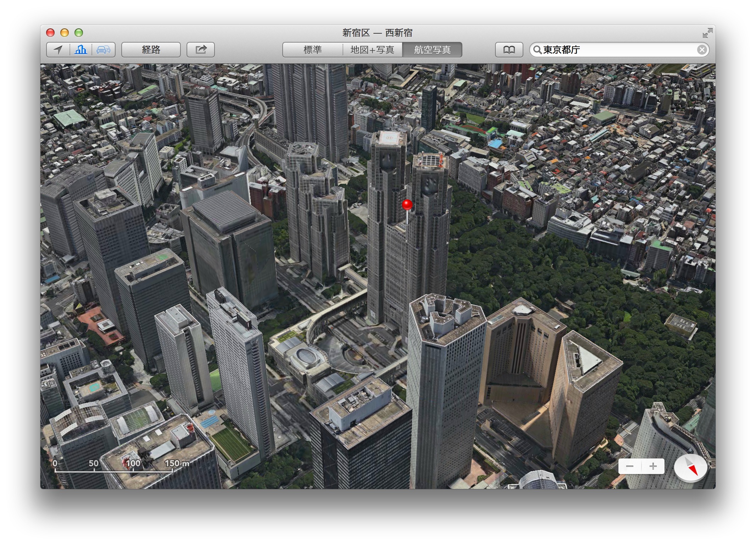Click the yellow minimize window button
Screen dimensions: 756x545
click(65, 33)
